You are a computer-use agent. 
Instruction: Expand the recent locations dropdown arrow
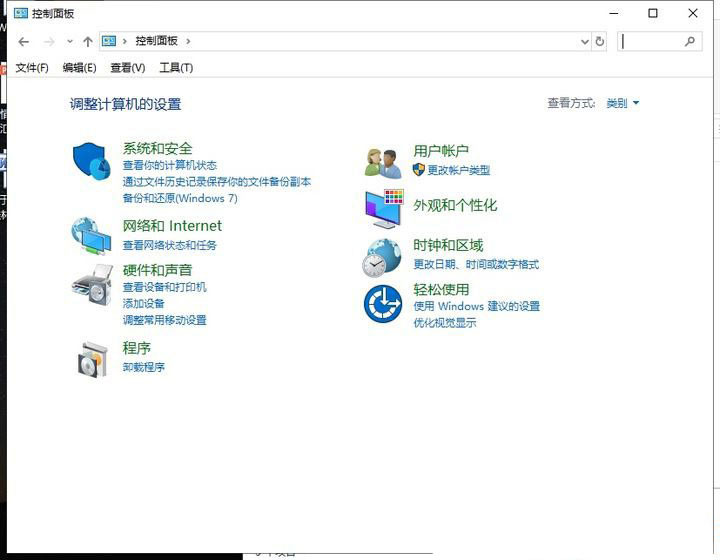click(70, 41)
